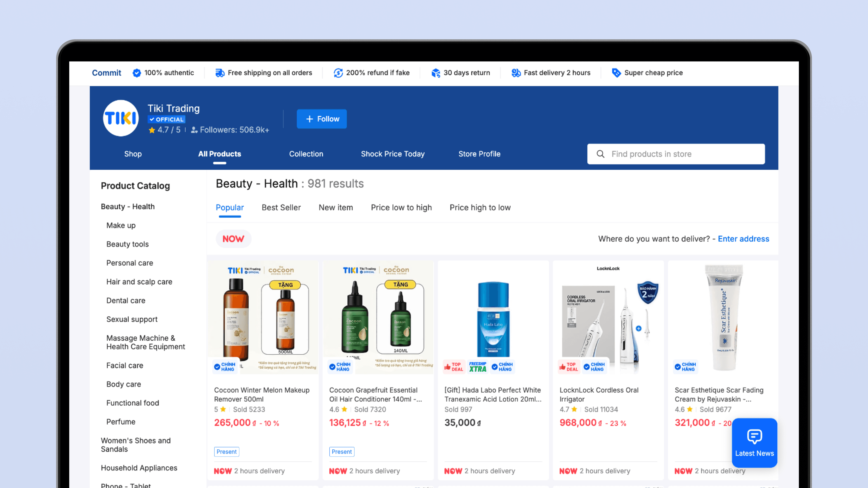The image size is (868, 488).
Task: Click NOW icon under Cocoon Winter Melon remover
Action: [223, 471]
